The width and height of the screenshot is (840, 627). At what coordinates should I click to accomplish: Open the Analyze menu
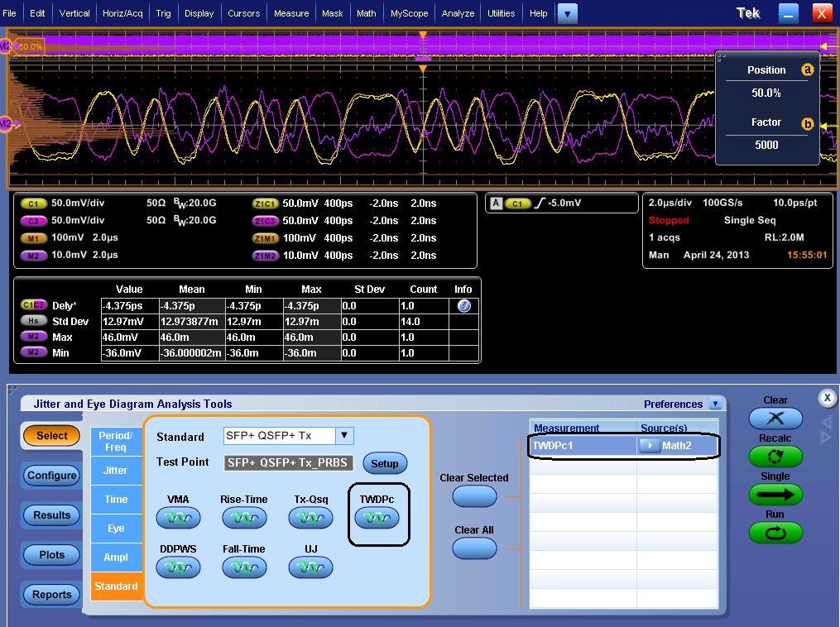click(458, 12)
